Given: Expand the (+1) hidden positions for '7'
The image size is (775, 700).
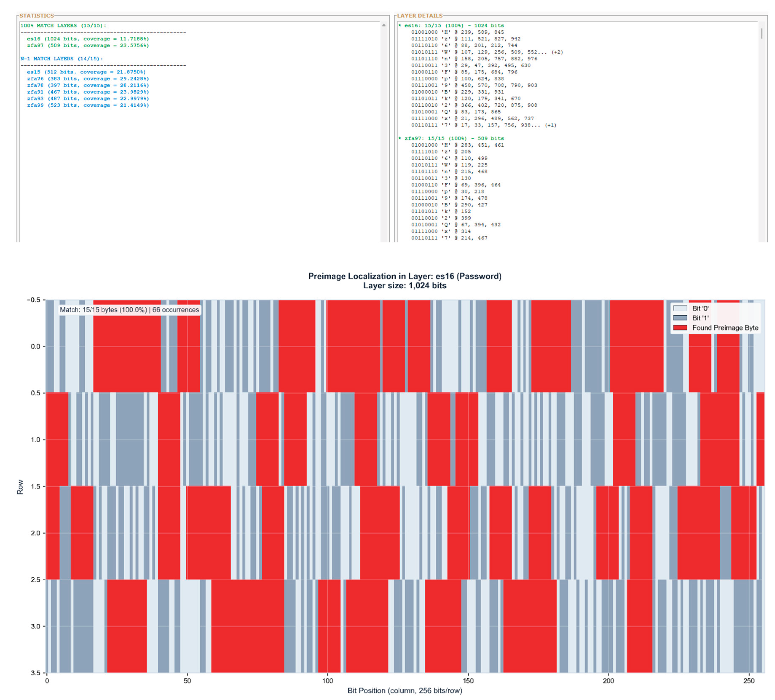Looking at the screenshot, I should pyautogui.click(x=552, y=124).
